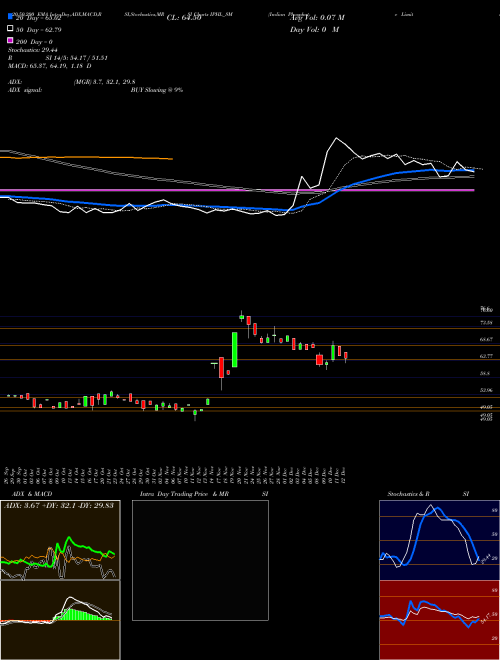Click the 'Stochastics & R' panel title
This screenshot has height=660, width=500.
[x=409, y=494]
